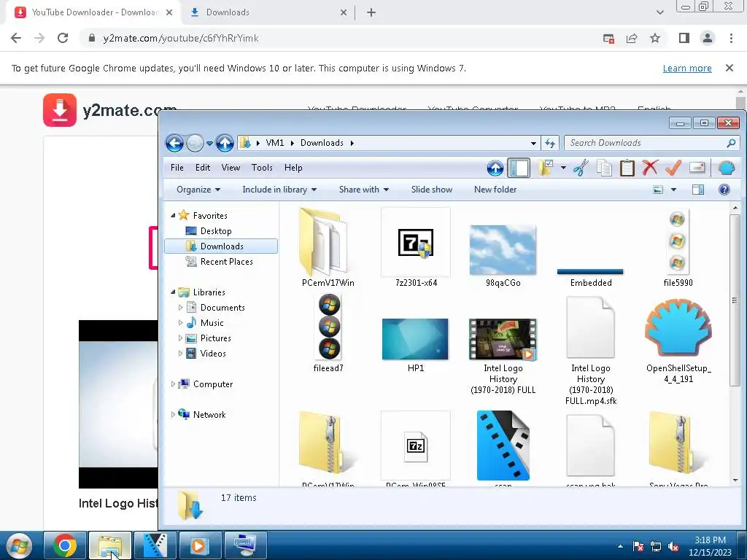Click the clipboard Paste icon
The image size is (747, 560).
coord(627,168)
